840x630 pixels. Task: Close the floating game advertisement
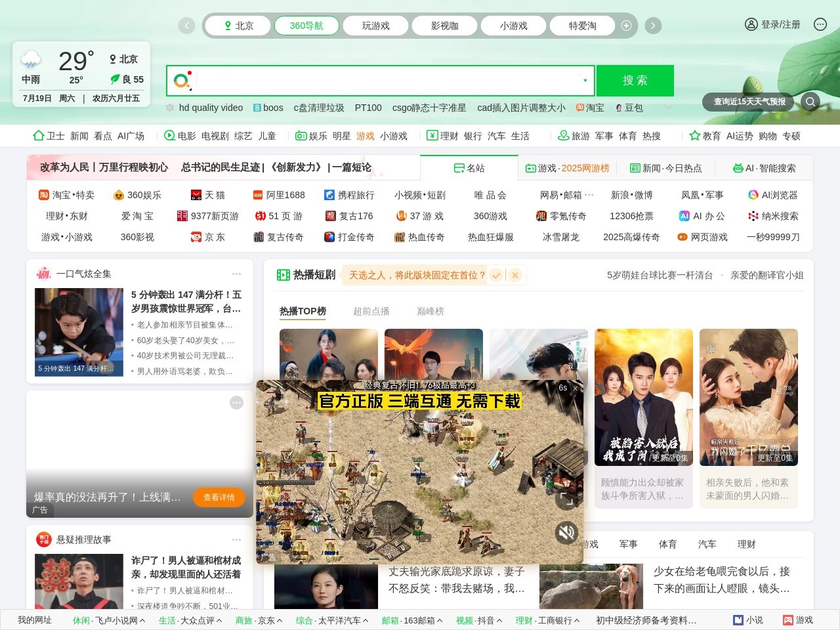tap(575, 388)
